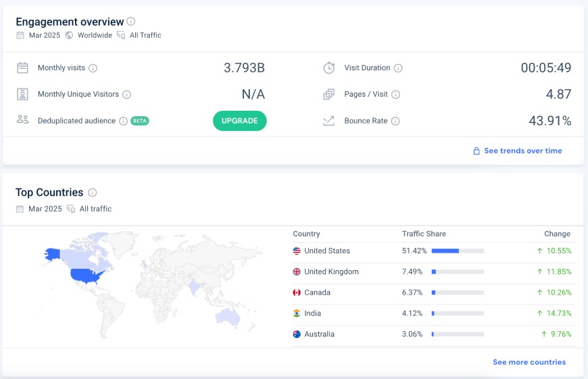Click info icon next to Monthly visits
The height and width of the screenshot is (379, 588).
[93, 68]
